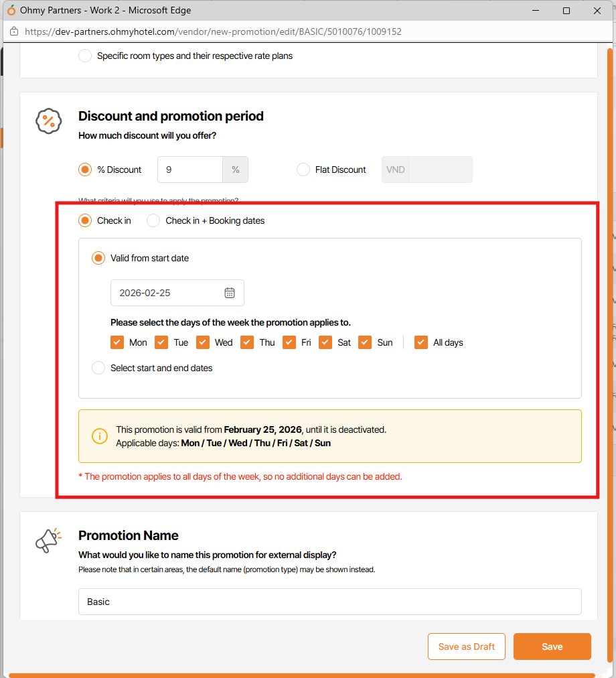Viewport: 616px width, 678px height.
Task: Uncheck the Fri checkbox
Action: coord(289,342)
